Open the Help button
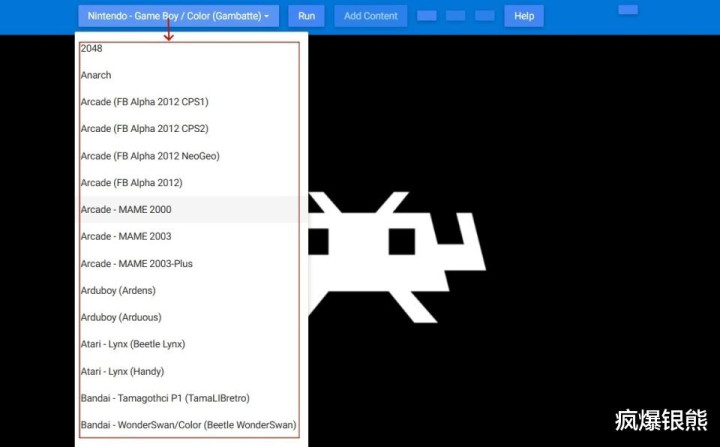Image resolution: width=720 pixels, height=447 pixels. tap(524, 16)
